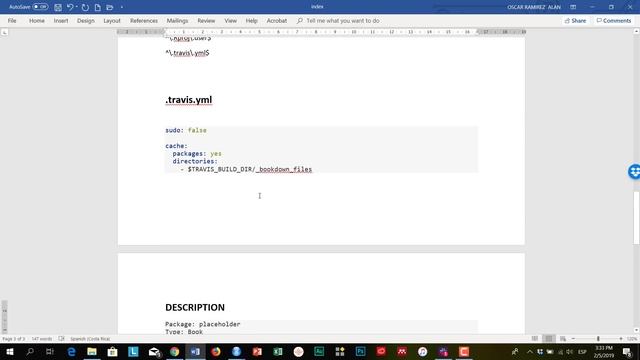640x360 pixels.
Task: Click the 'sudo: false' code line
Action: (x=186, y=130)
